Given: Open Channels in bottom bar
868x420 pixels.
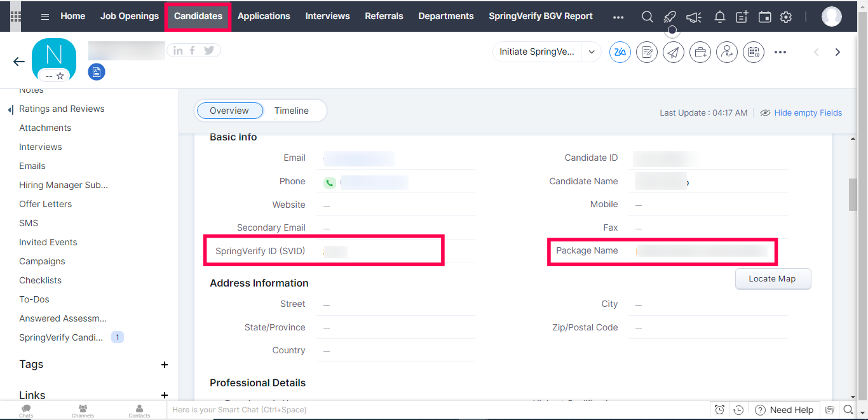Looking at the screenshot, I should [83, 410].
